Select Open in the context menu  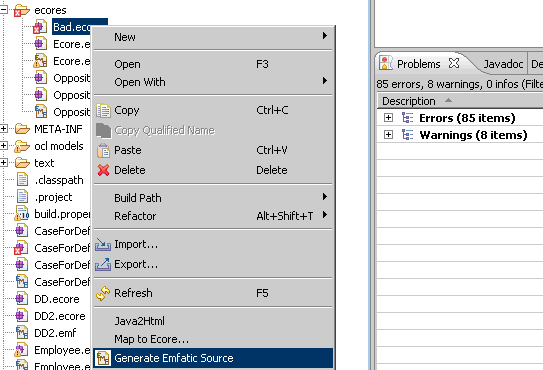click(x=213, y=64)
